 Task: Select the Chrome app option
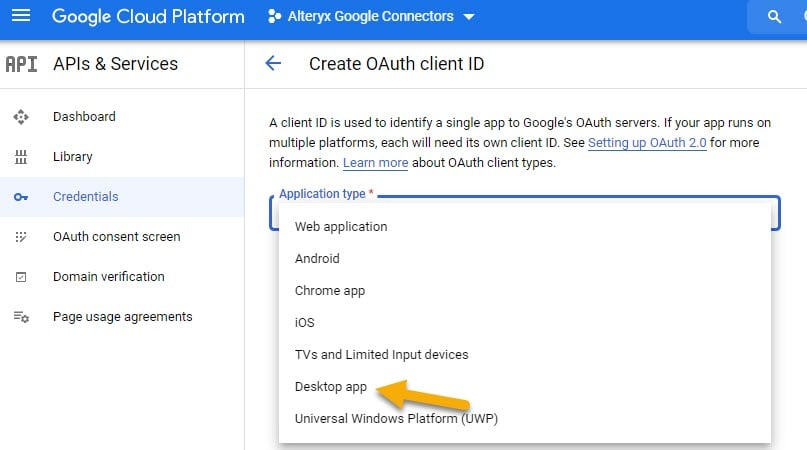330,290
